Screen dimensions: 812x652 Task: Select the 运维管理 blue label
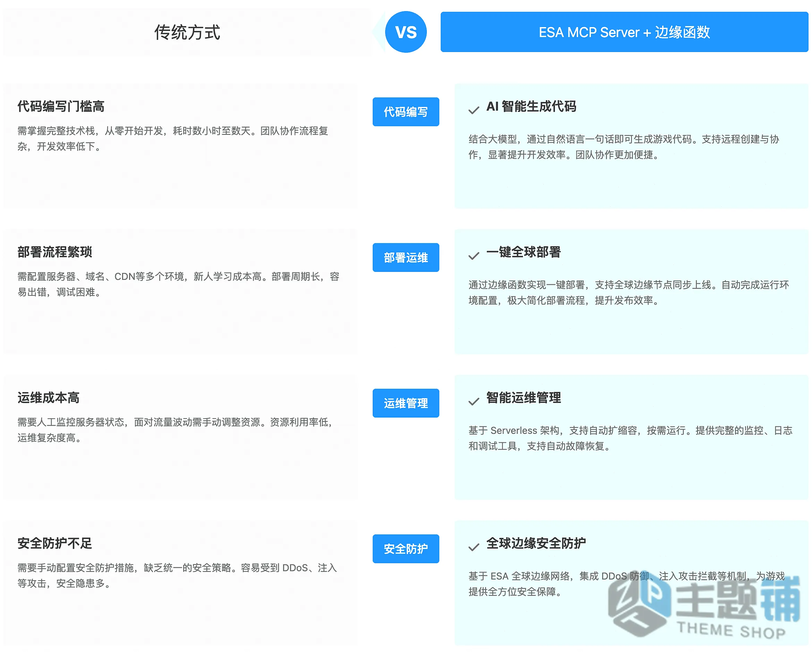(406, 403)
